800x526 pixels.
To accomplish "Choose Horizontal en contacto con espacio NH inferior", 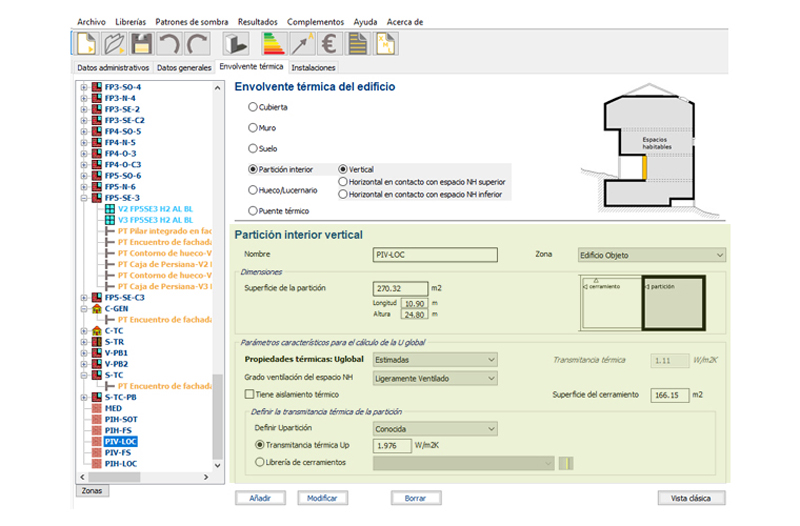I will [343, 194].
